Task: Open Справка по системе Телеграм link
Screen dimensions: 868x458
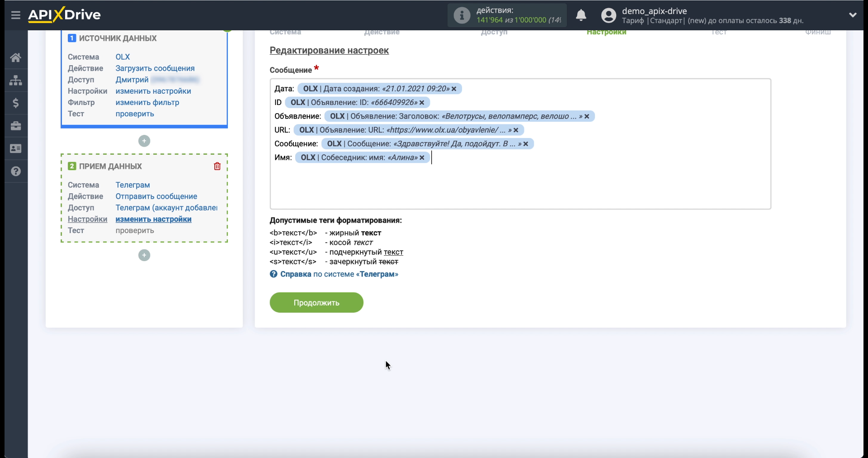Action: pos(339,274)
